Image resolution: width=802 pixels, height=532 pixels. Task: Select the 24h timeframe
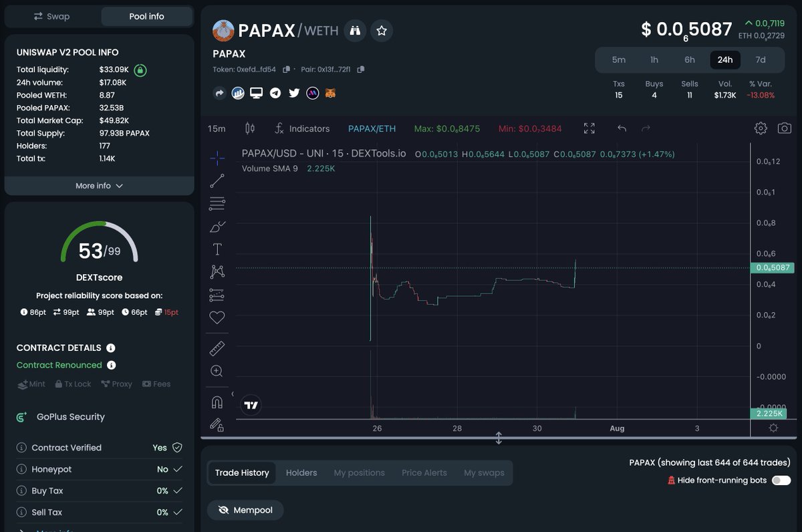pyautogui.click(x=725, y=59)
